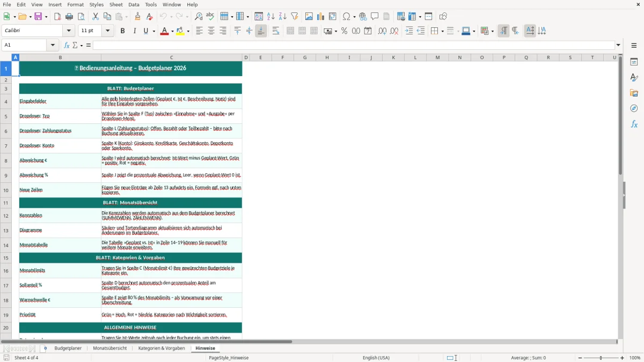Image resolution: width=644 pixels, height=362 pixels.
Task: Switch to Kategorien & Vorgaben tab
Action: coord(162,348)
